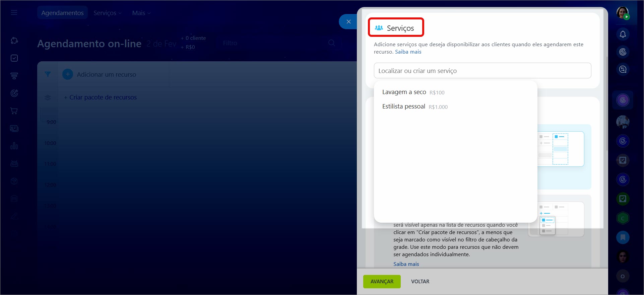
Task: Open the tasks checkmark icon in left sidebar
Action: [14, 58]
